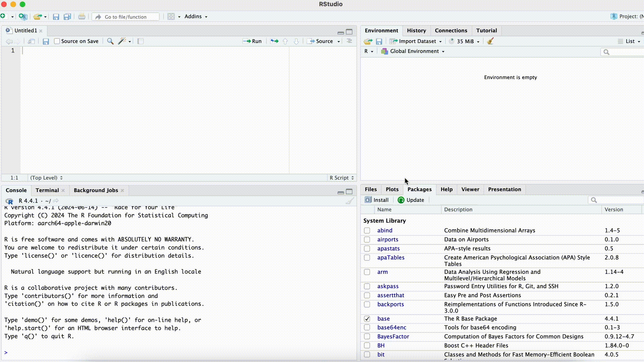Open the Terminal tab

(x=47, y=190)
